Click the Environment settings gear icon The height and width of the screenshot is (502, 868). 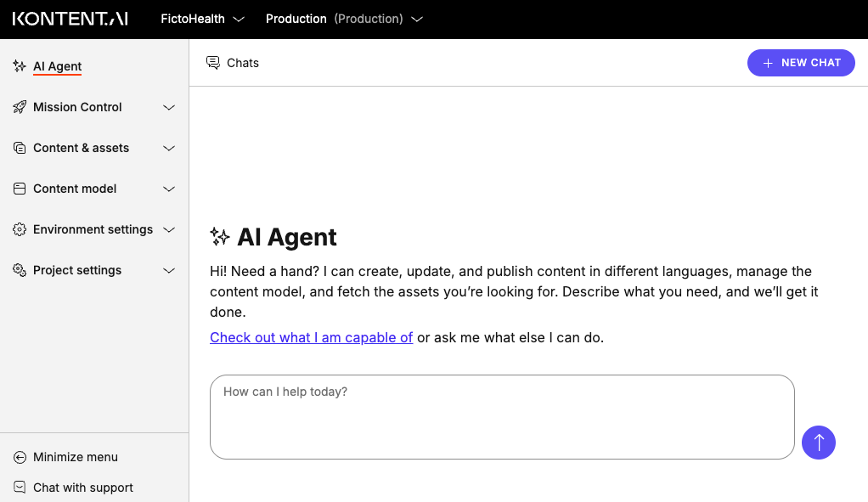[19, 229]
